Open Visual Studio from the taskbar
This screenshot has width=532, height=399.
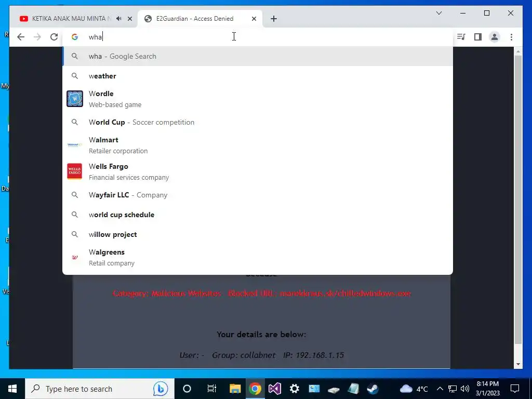pos(274,389)
